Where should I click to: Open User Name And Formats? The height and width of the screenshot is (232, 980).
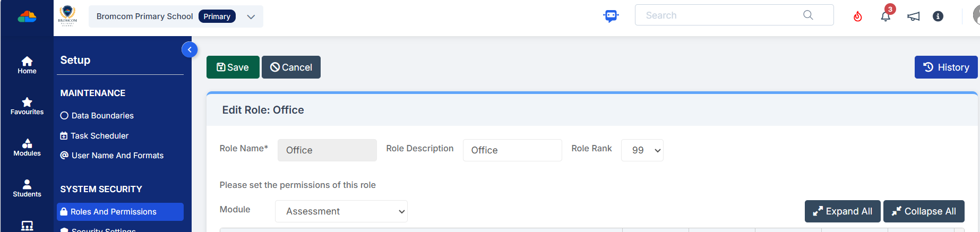117,156
